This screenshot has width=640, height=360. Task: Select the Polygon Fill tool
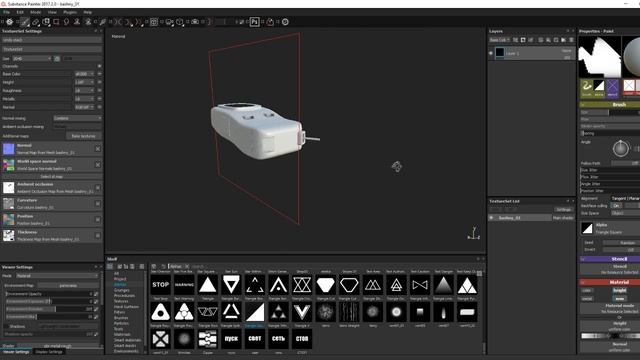[x=56, y=22]
